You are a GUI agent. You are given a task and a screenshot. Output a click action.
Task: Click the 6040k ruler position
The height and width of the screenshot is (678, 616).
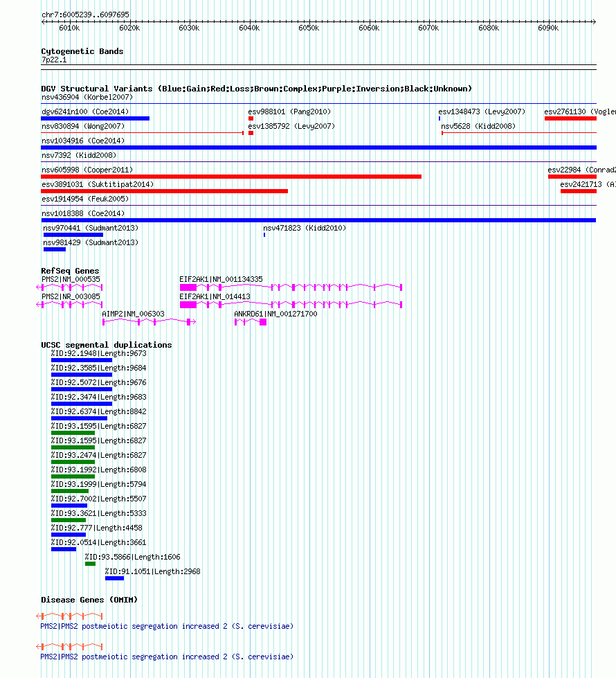249,28
